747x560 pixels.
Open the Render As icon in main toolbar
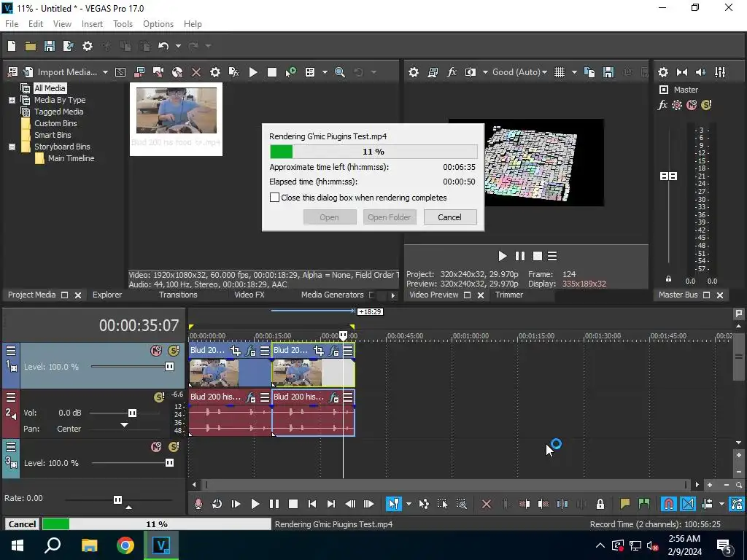click(68, 46)
